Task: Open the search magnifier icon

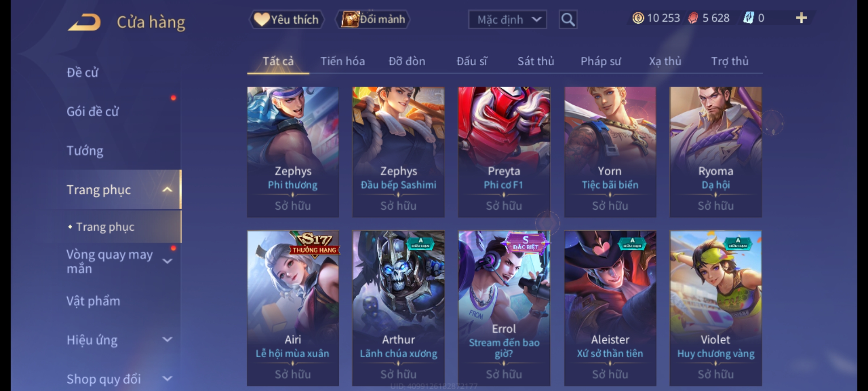Action: (568, 20)
